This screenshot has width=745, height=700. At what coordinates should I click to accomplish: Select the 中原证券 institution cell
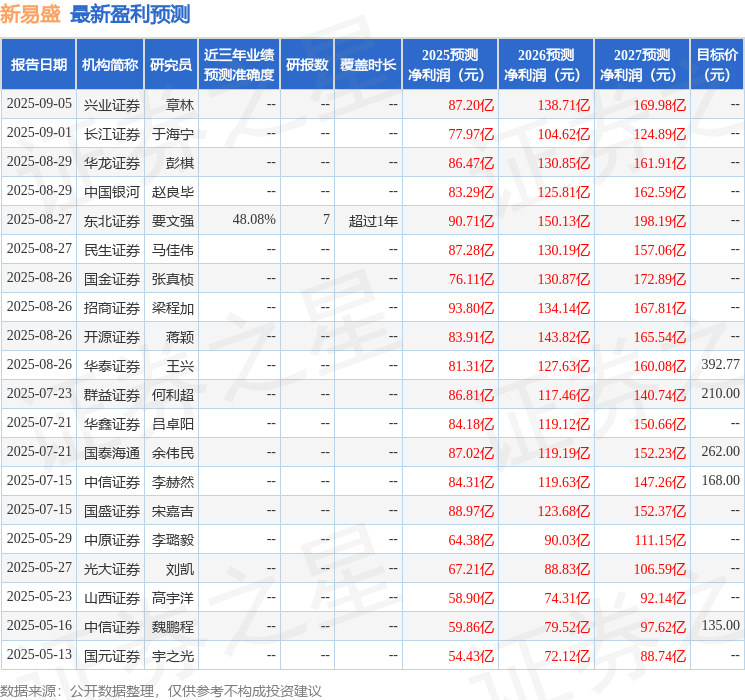click(x=112, y=540)
